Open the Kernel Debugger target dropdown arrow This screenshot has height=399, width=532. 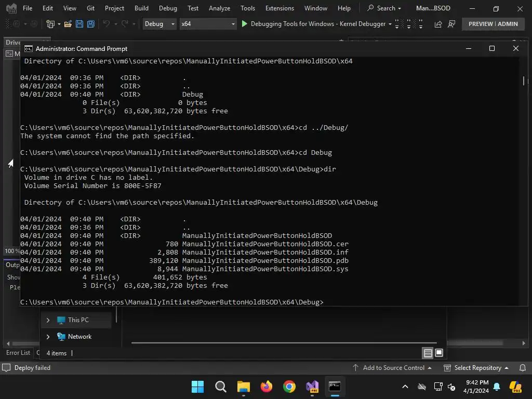(390, 24)
